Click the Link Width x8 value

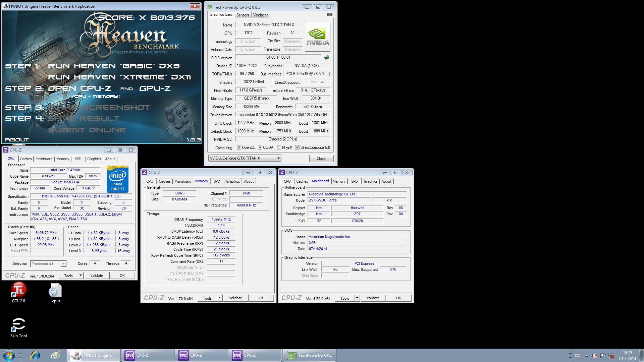[335, 269]
